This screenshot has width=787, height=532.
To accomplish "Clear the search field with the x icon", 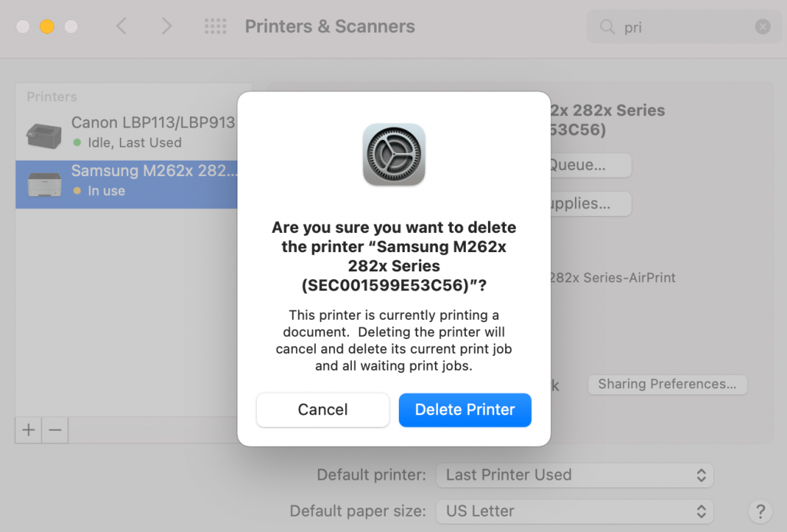I will (x=762, y=27).
